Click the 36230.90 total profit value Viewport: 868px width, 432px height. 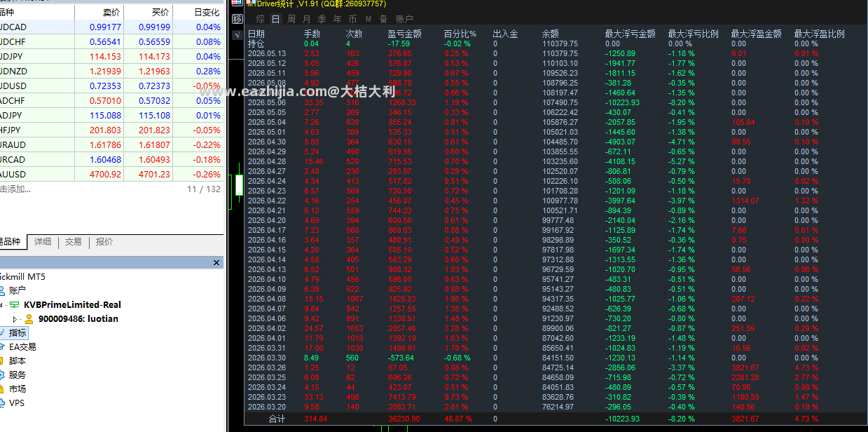(405, 419)
